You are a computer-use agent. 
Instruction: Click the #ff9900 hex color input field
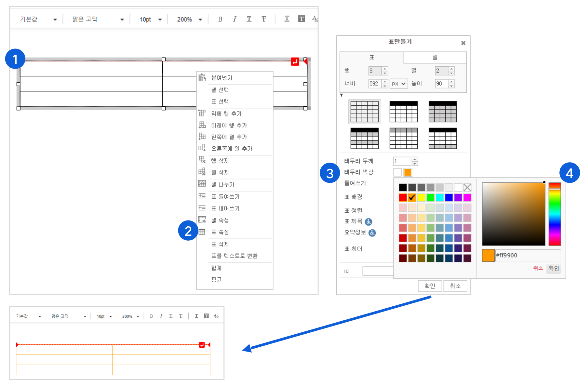pos(527,255)
